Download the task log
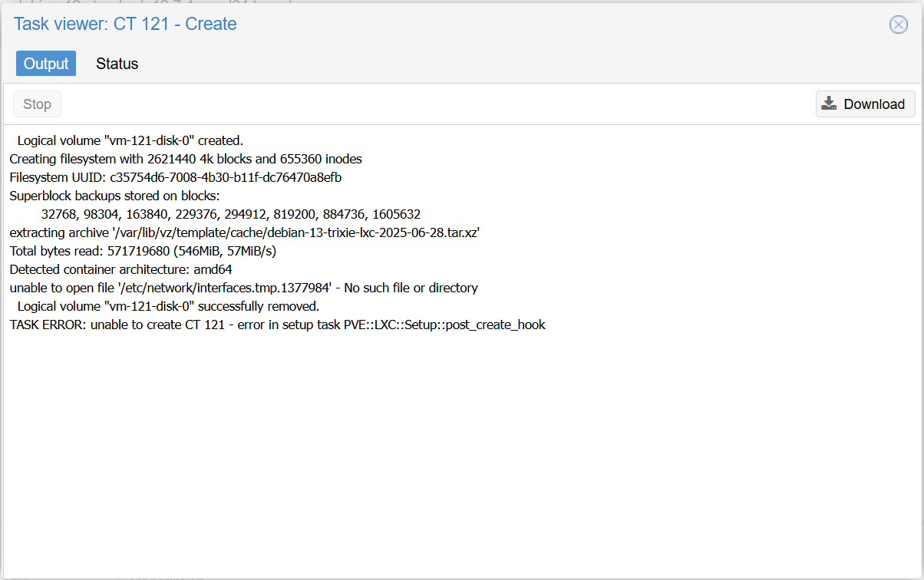924x580 pixels. tap(865, 104)
